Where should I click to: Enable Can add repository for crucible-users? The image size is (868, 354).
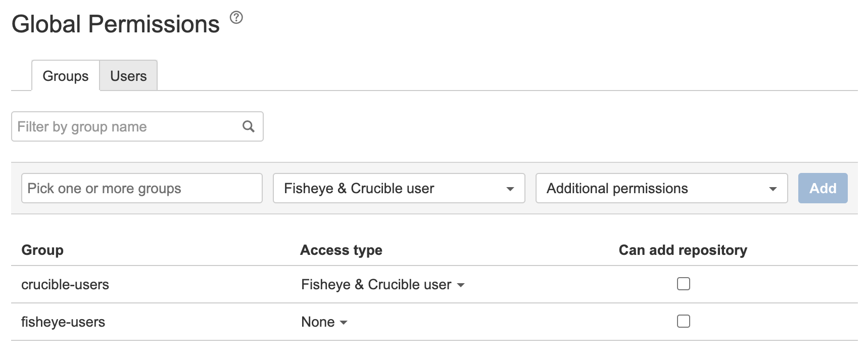683,284
